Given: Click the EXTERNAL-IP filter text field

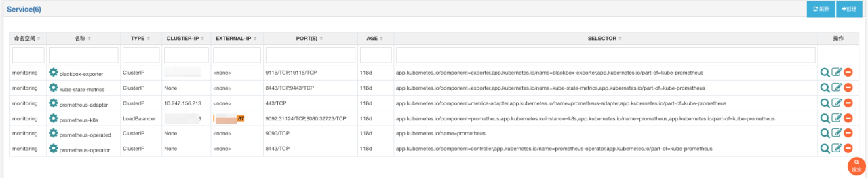Looking at the screenshot, I should (237, 55).
